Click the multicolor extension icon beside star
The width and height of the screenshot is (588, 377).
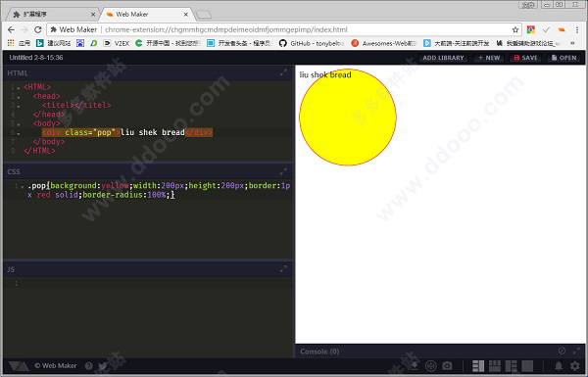point(530,29)
